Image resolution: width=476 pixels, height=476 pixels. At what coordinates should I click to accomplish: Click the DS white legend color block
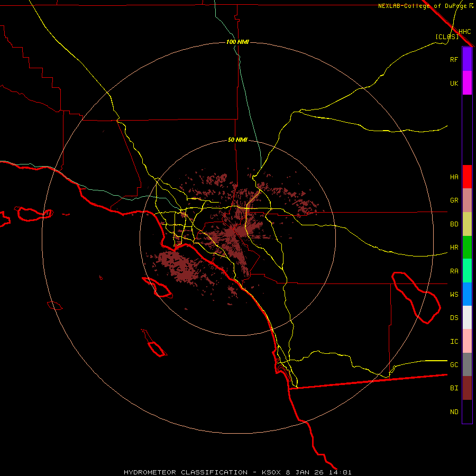[467, 317]
